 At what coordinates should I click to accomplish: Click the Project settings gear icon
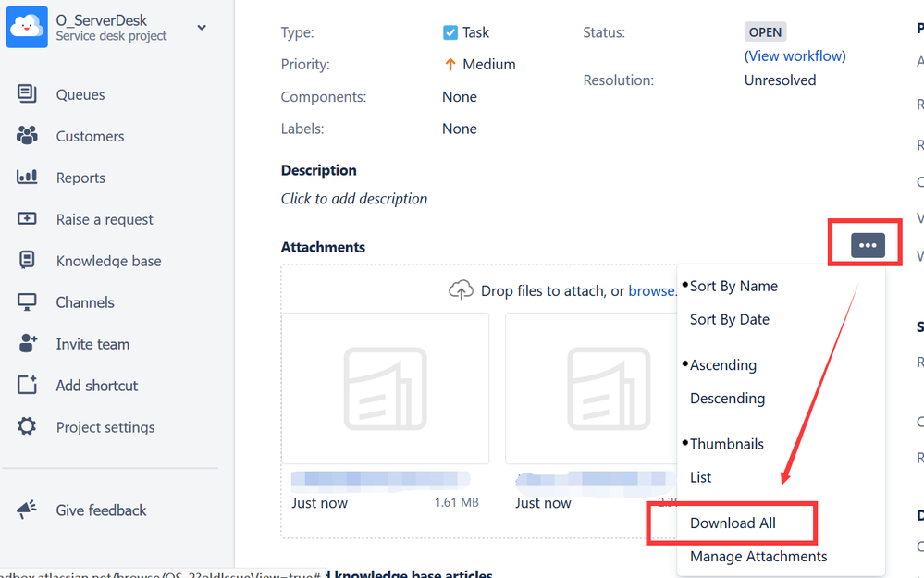27,426
